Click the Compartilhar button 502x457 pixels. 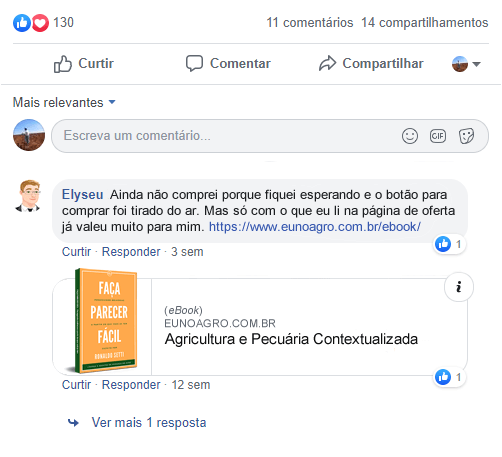click(x=371, y=64)
